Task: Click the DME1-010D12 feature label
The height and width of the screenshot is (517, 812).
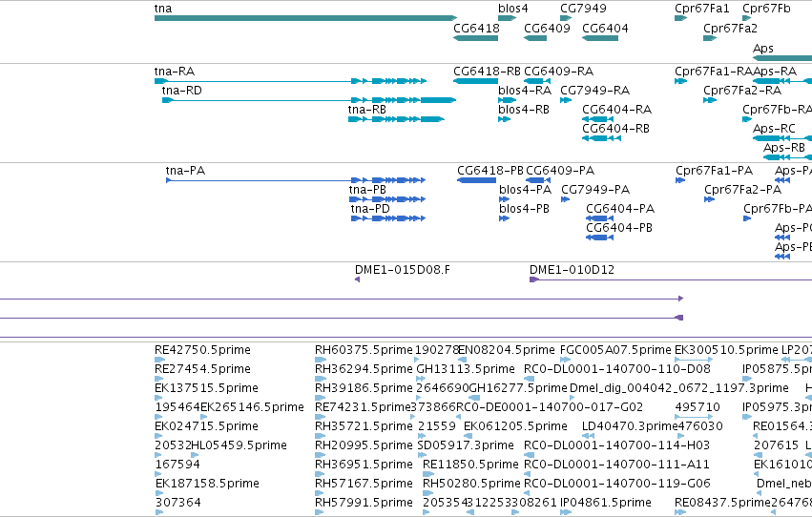Action: point(572,270)
